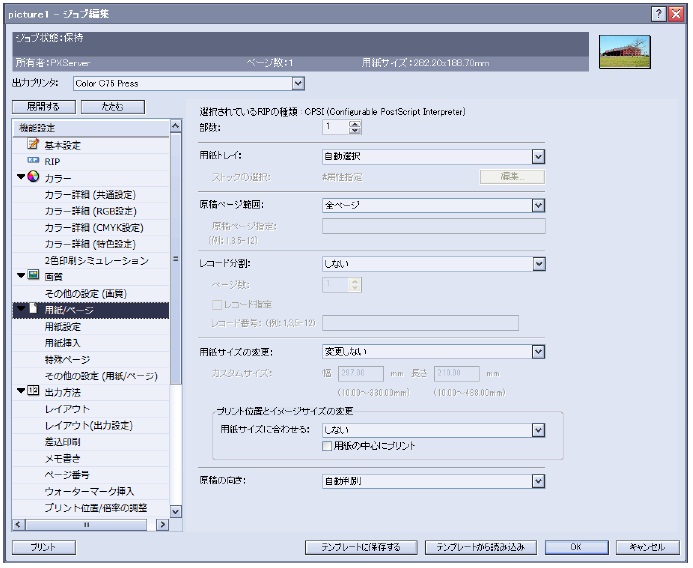Click the 用紙/ページ page icon
The width and height of the screenshot is (693, 568).
coord(33,309)
